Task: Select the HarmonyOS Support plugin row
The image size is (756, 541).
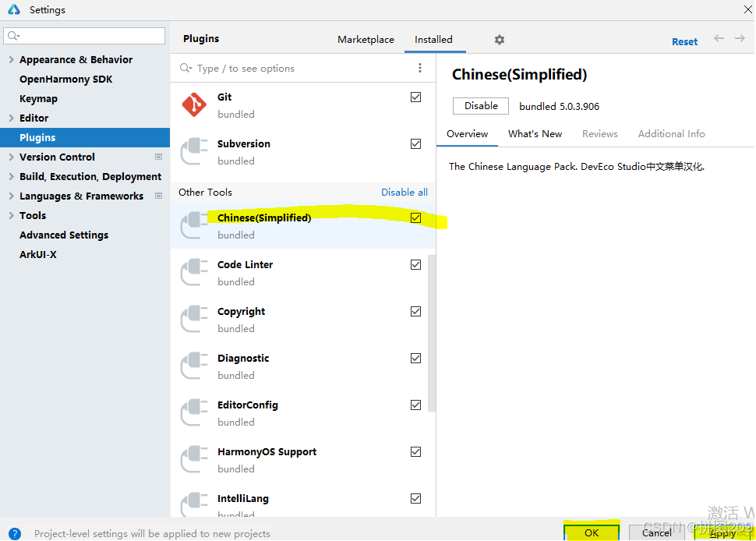Action: (299, 459)
